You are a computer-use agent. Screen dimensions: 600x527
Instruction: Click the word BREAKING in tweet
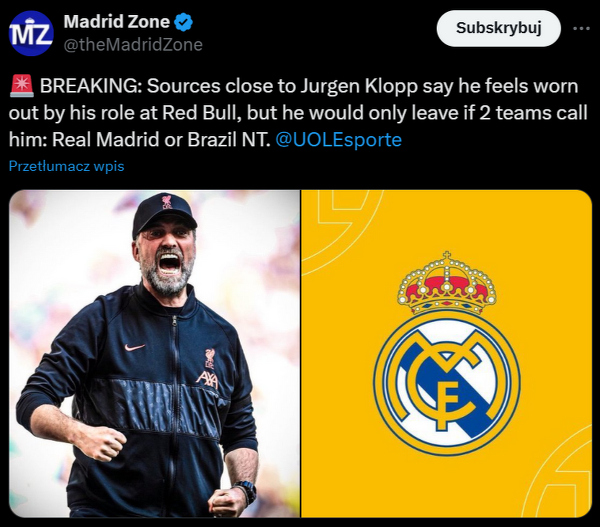pyautogui.click(x=91, y=86)
